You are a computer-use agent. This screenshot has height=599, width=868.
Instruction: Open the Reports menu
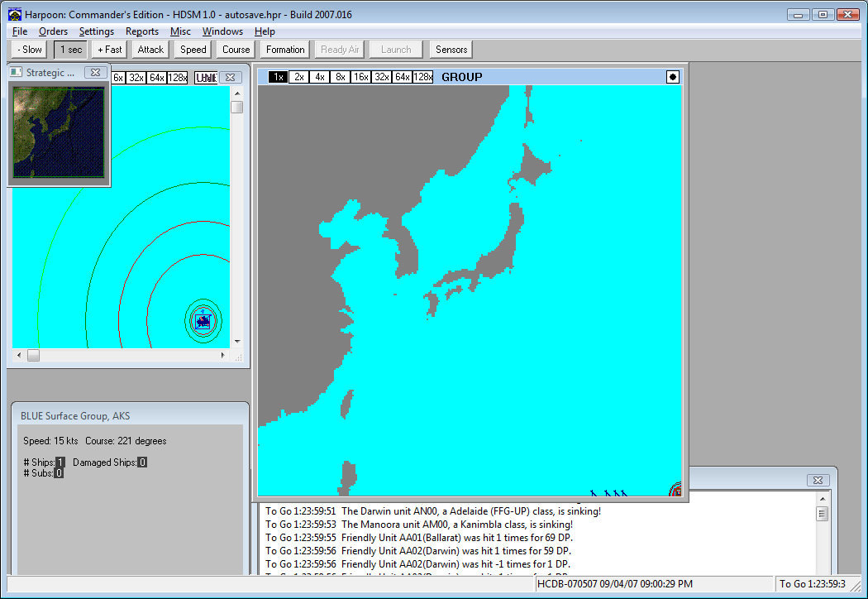click(x=142, y=31)
